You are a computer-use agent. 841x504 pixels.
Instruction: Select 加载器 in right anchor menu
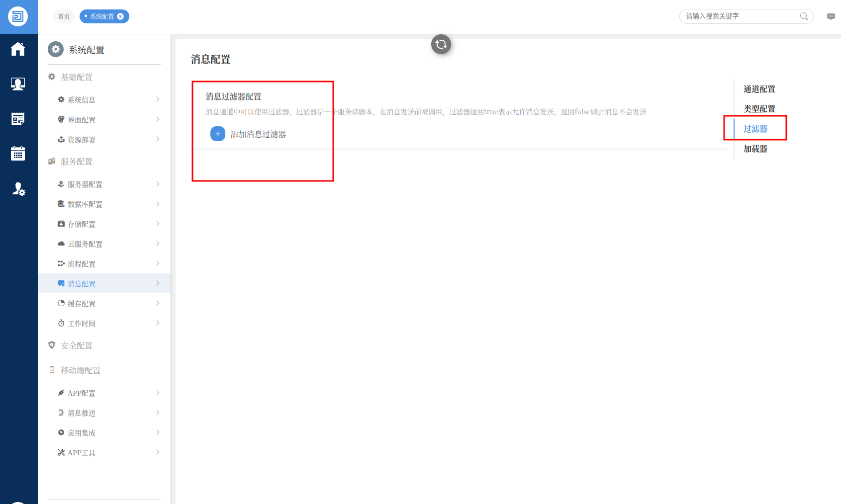[x=755, y=149]
